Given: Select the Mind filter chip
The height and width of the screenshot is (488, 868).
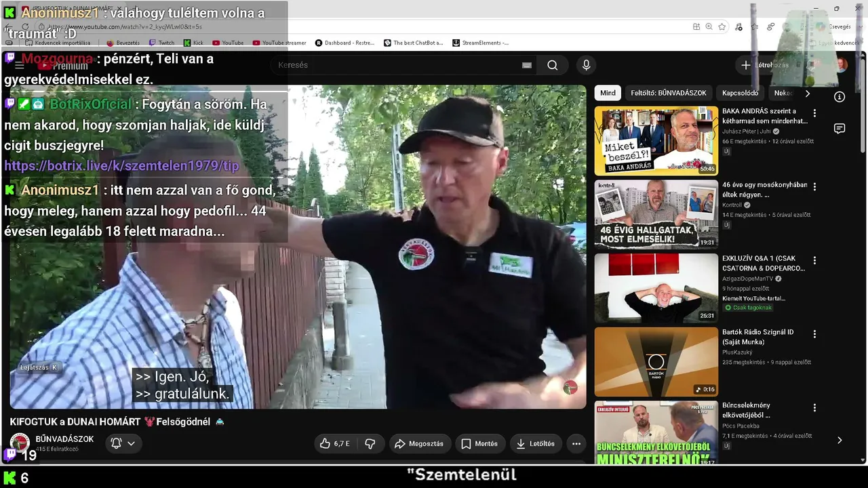Looking at the screenshot, I should pos(608,93).
